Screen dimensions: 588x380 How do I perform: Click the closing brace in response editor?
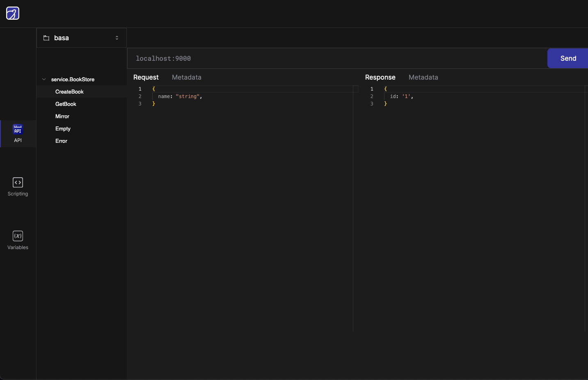386,104
